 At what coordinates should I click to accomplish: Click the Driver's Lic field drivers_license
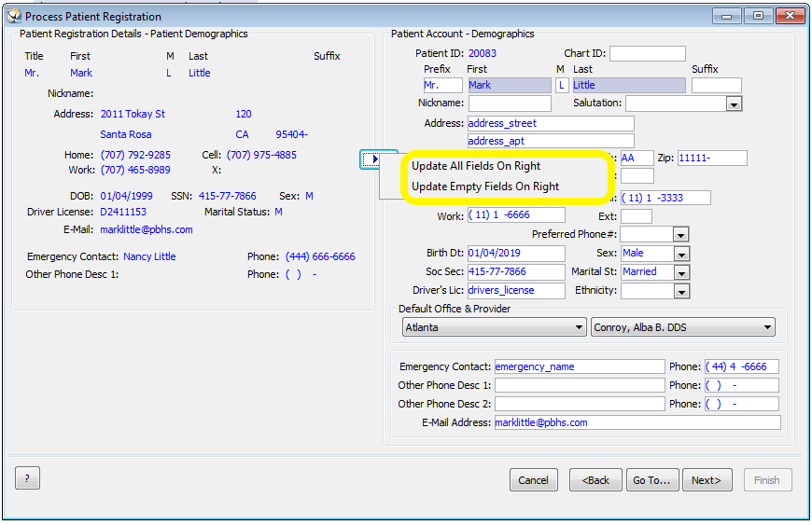pos(516,291)
